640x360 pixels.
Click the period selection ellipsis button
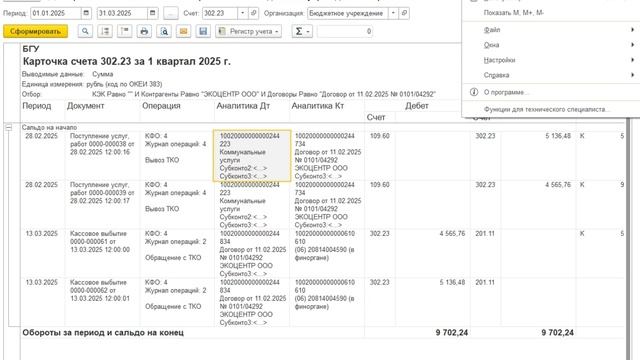pyautogui.click(x=171, y=13)
